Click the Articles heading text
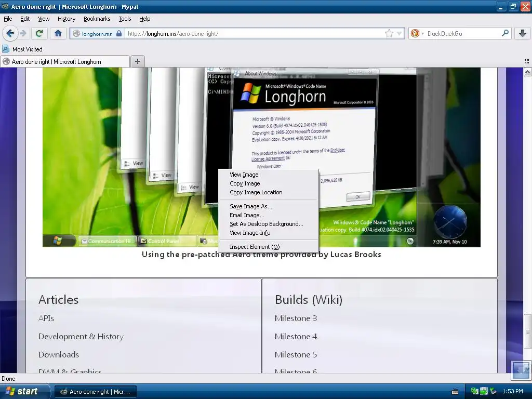This screenshot has height=399, width=532. coord(58,300)
